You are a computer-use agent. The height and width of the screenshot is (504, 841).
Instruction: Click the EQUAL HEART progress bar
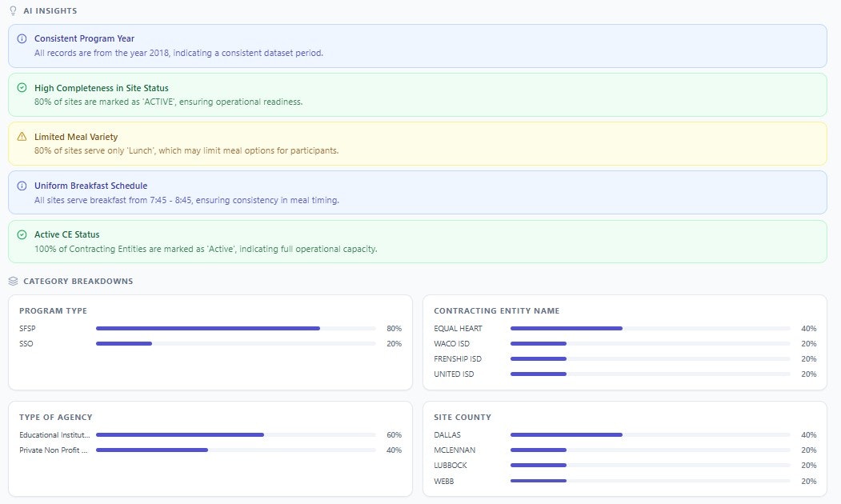pos(651,328)
